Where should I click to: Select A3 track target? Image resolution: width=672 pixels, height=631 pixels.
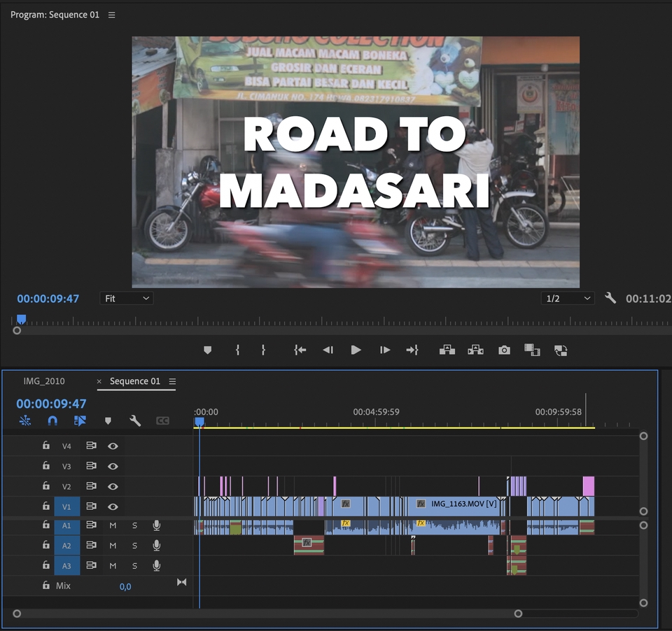point(67,565)
